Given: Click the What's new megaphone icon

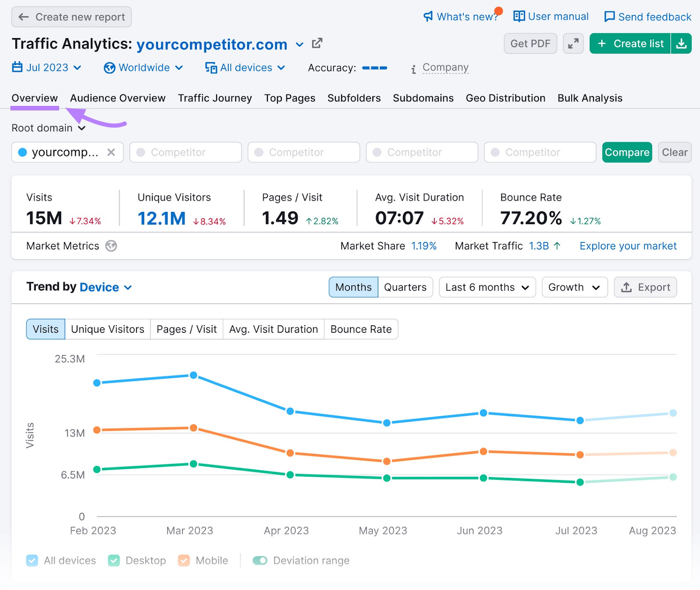Looking at the screenshot, I should tap(427, 16).
